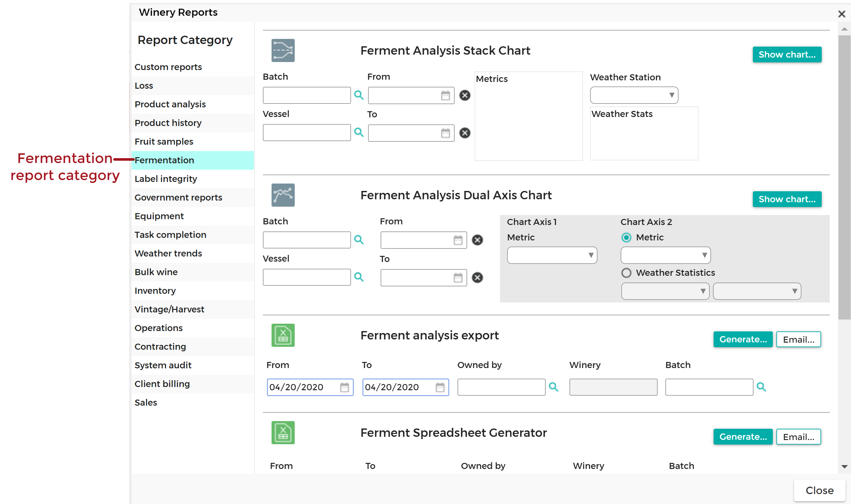851x504 pixels.
Task: Show chart for Ferment Analysis Dual Axis Chart
Action: (x=787, y=199)
